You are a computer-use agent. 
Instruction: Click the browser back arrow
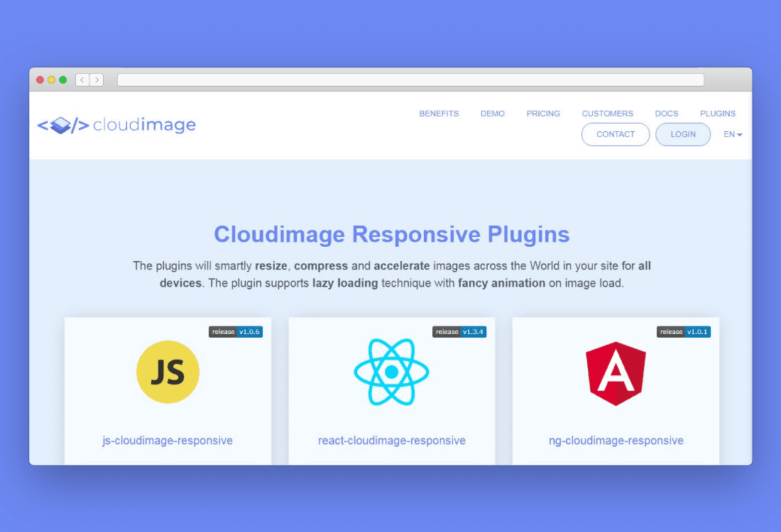pos(82,79)
